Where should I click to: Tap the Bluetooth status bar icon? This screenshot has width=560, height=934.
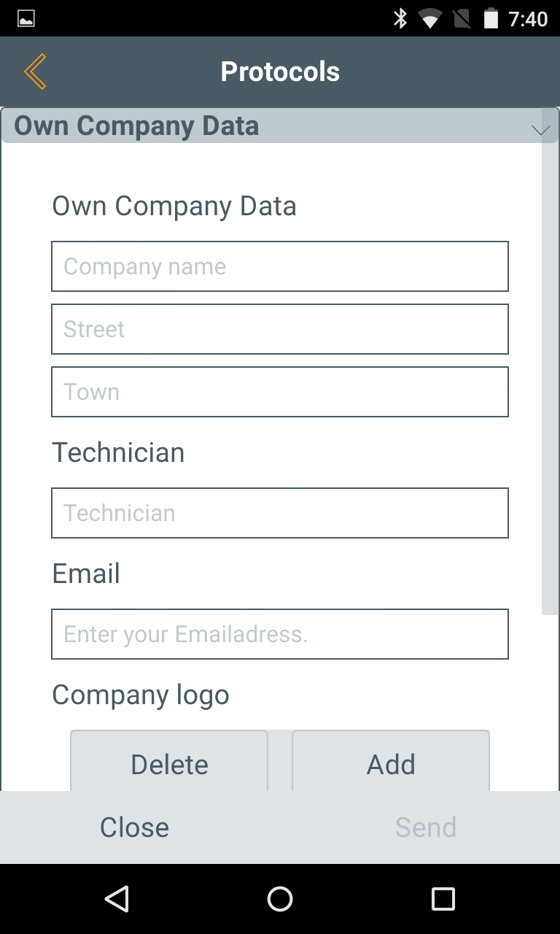400,18
